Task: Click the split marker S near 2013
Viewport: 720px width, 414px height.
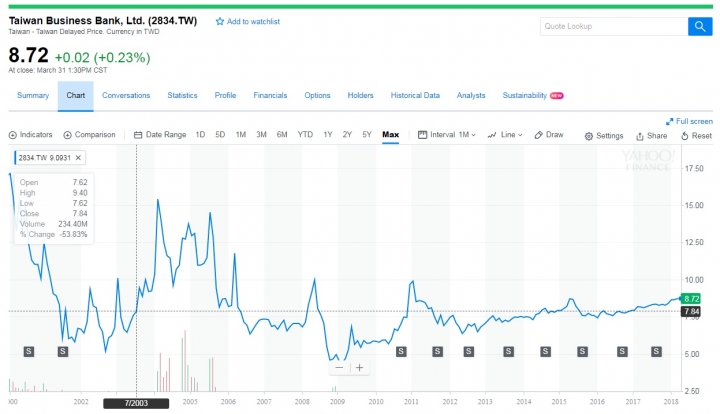Action: (x=468, y=352)
